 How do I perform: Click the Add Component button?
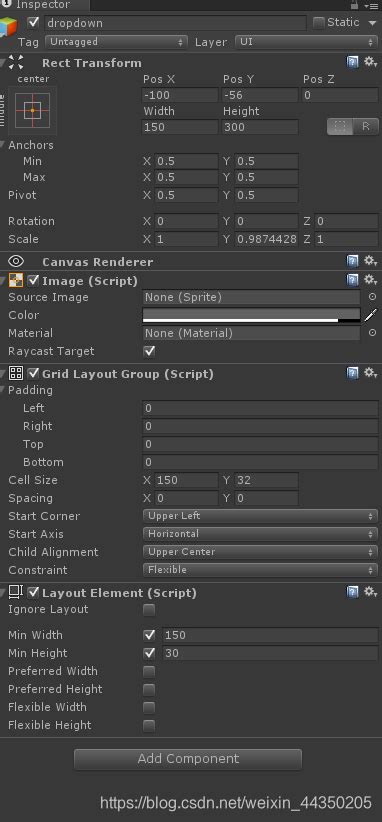point(188,759)
